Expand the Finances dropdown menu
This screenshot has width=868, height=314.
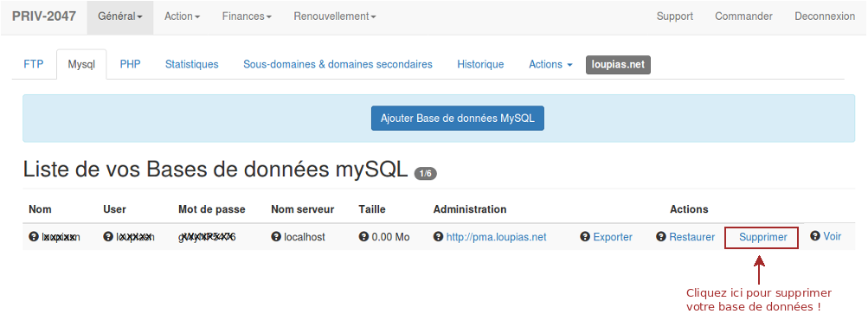[247, 16]
